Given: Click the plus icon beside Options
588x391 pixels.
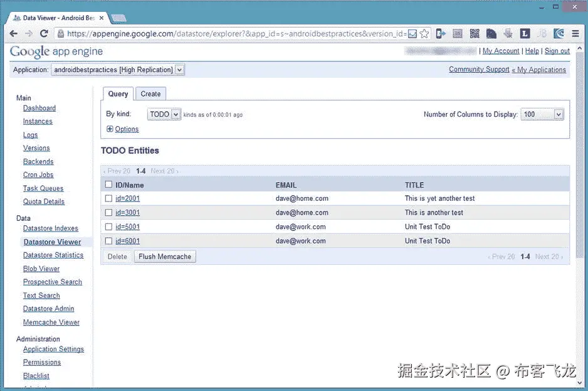Looking at the screenshot, I should coord(110,129).
